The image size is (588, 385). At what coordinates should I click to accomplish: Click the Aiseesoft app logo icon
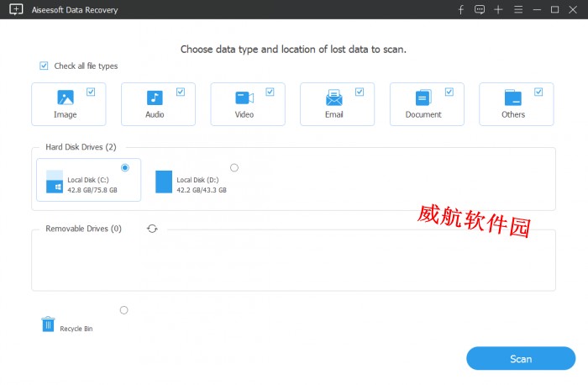pyautogui.click(x=16, y=9)
